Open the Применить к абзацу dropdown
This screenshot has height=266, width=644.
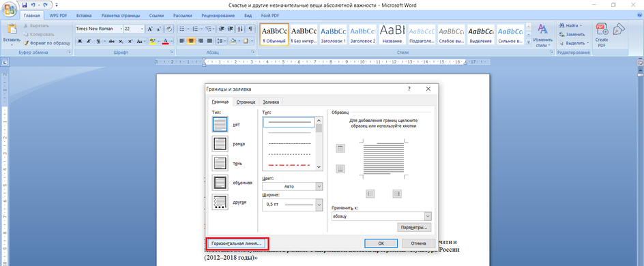pyautogui.click(x=428, y=216)
